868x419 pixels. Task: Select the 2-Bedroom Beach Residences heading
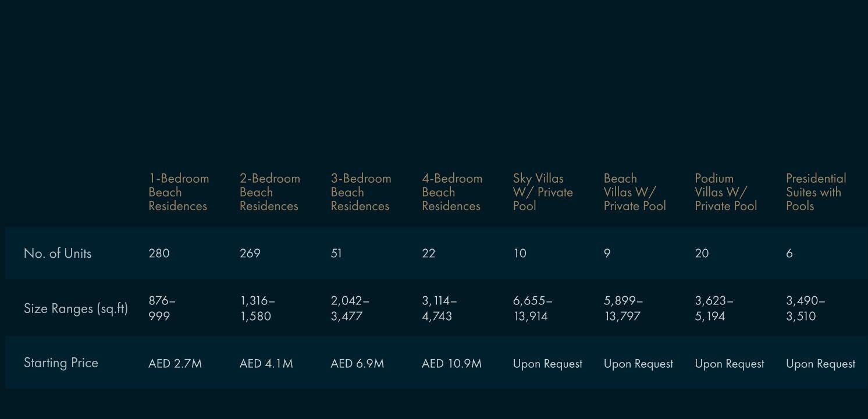coord(269,192)
